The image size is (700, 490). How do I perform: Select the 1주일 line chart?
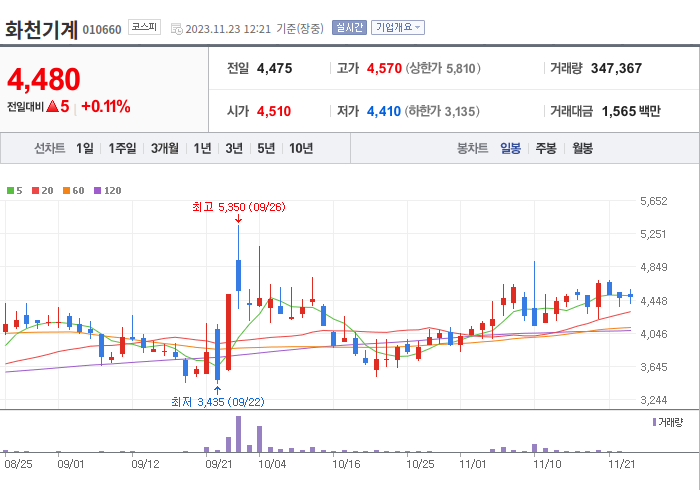pyautogui.click(x=122, y=148)
